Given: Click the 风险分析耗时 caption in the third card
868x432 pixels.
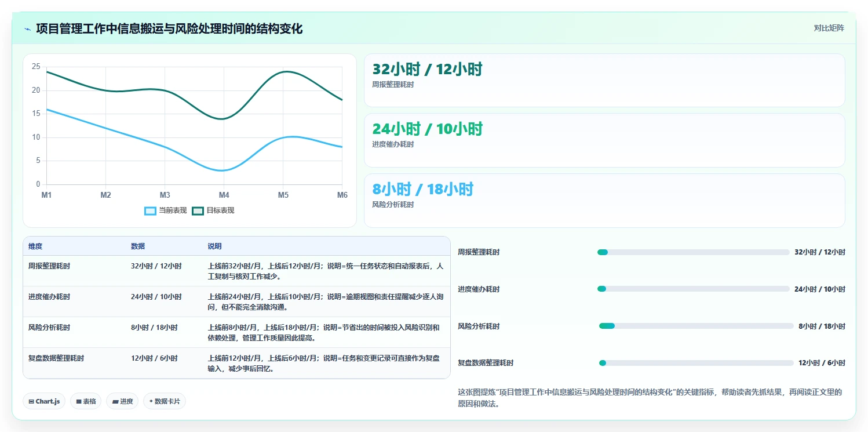Looking at the screenshot, I should (x=393, y=205).
